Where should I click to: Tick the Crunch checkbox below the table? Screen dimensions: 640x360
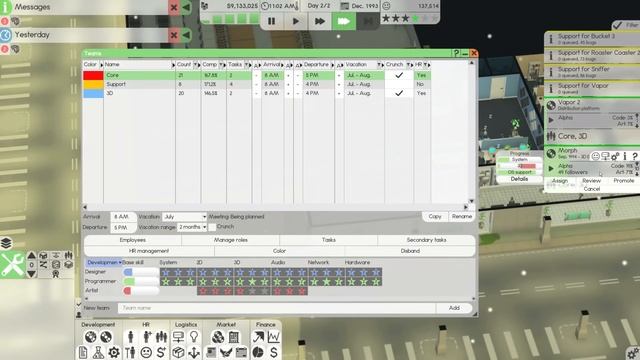point(212,227)
